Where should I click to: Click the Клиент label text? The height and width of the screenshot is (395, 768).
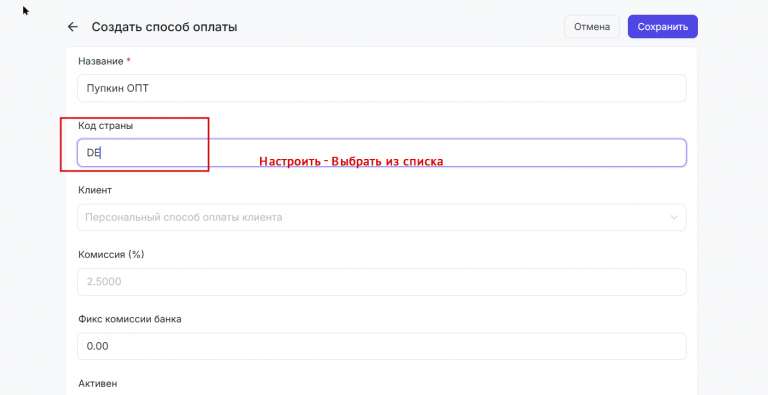pos(95,190)
